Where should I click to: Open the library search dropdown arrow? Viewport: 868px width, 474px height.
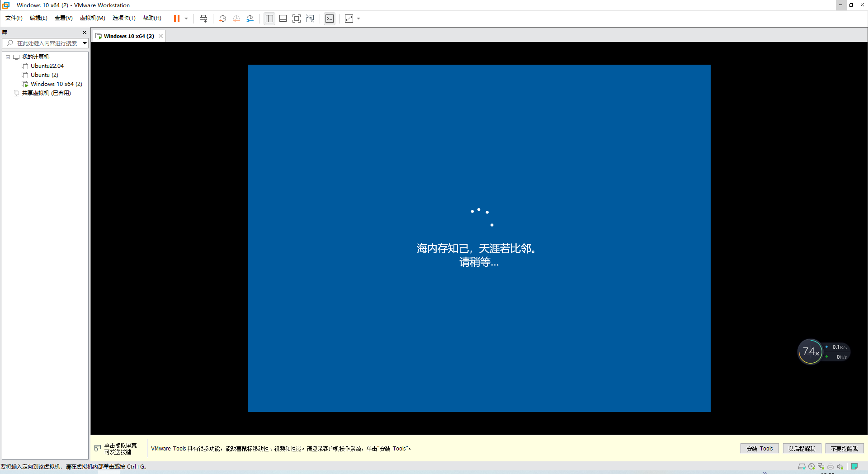coord(85,43)
